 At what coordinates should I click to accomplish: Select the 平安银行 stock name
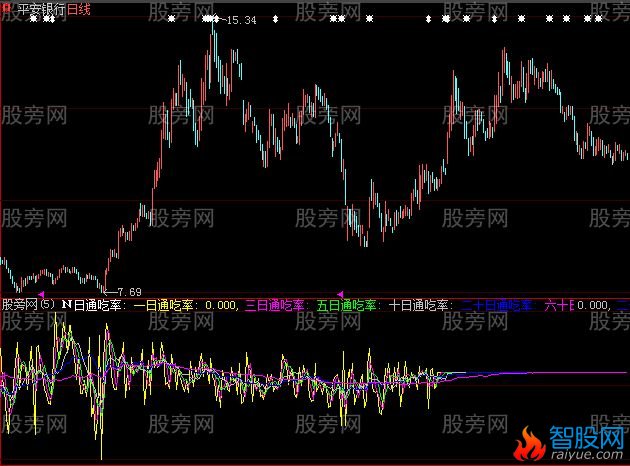(x=41, y=9)
